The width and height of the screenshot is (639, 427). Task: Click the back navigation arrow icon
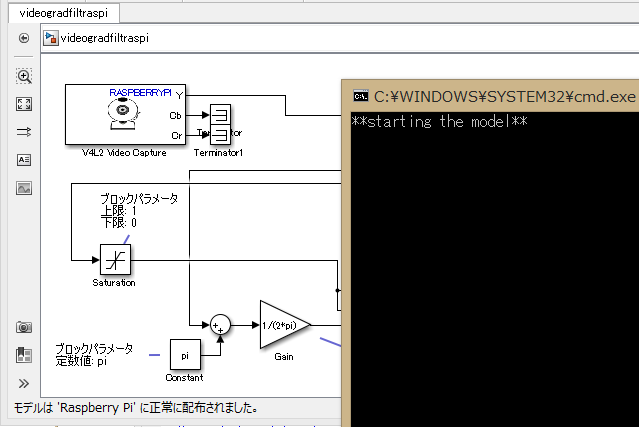(x=24, y=38)
